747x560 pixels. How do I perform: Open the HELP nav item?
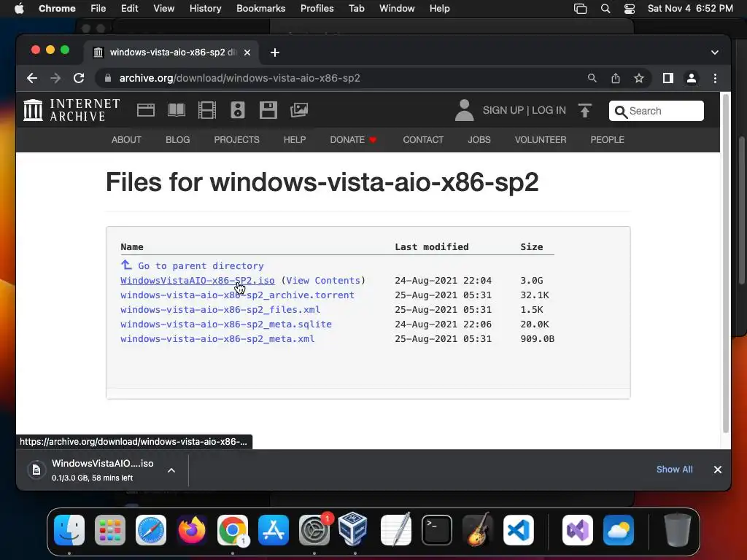tap(295, 139)
